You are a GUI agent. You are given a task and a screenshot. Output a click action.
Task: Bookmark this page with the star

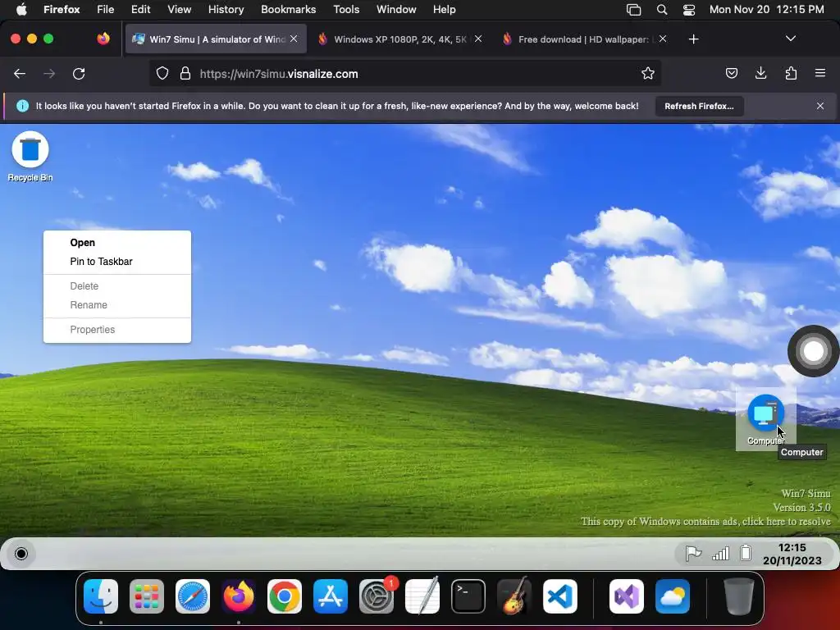coord(648,73)
